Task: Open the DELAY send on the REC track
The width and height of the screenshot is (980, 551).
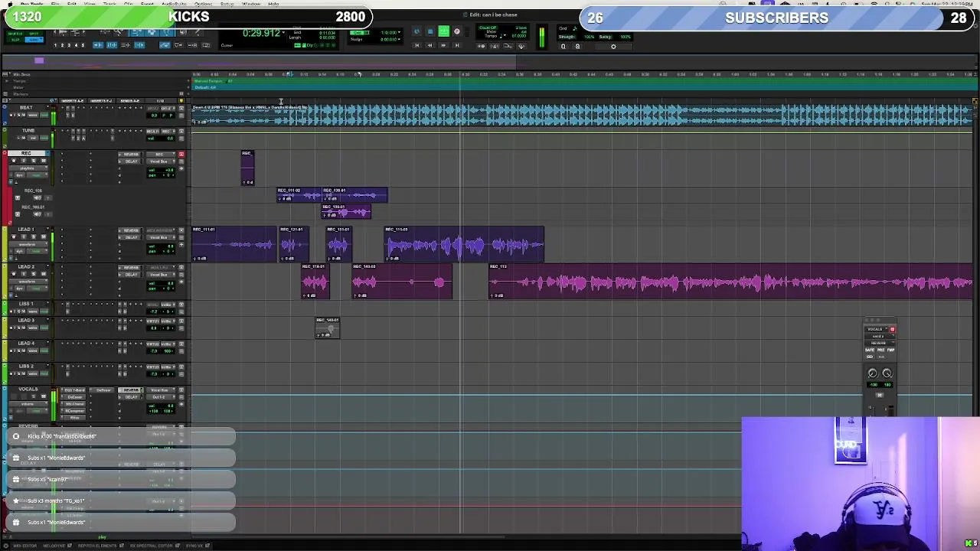Action: tap(130, 161)
